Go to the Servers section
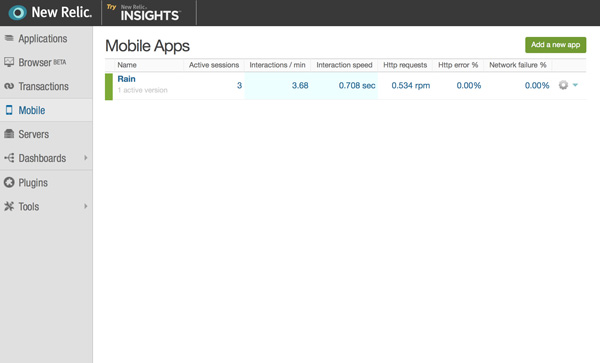600x363 pixels. click(46, 134)
